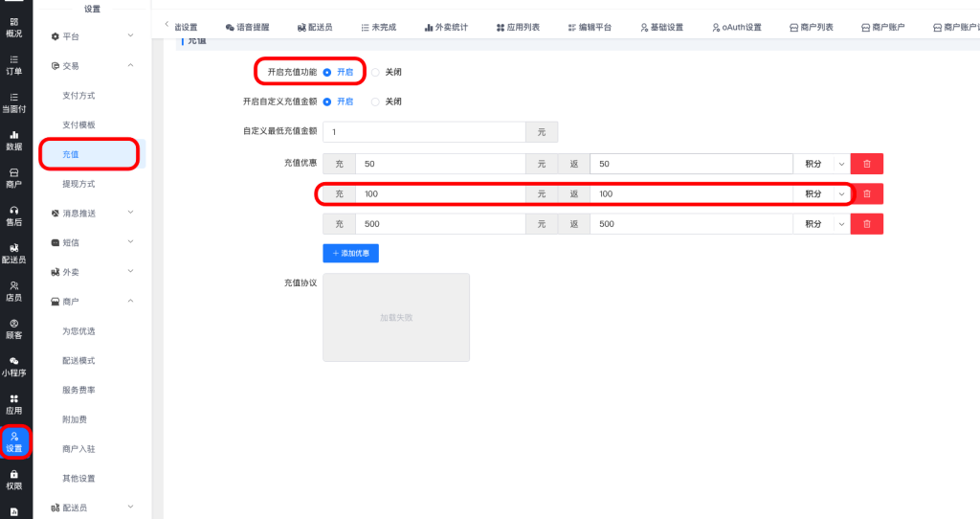
Task: Select 关闭 for 开启自定义充值金额
Action: click(x=376, y=102)
